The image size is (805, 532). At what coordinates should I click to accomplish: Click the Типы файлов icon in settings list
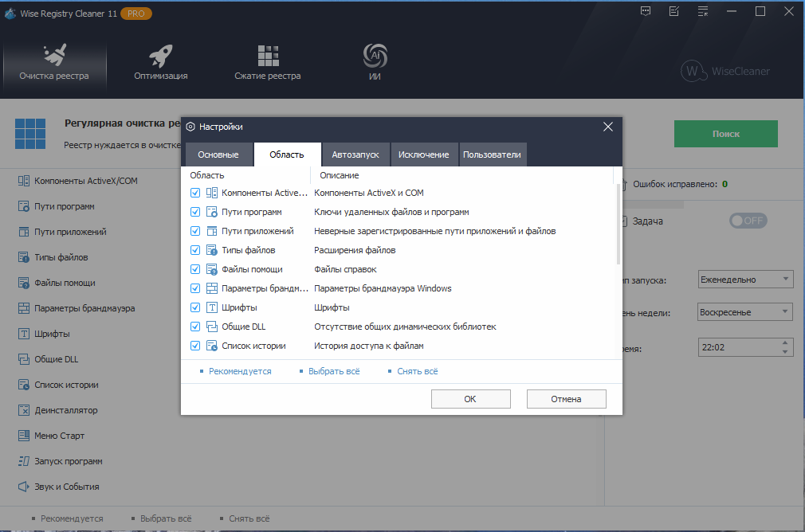point(212,250)
